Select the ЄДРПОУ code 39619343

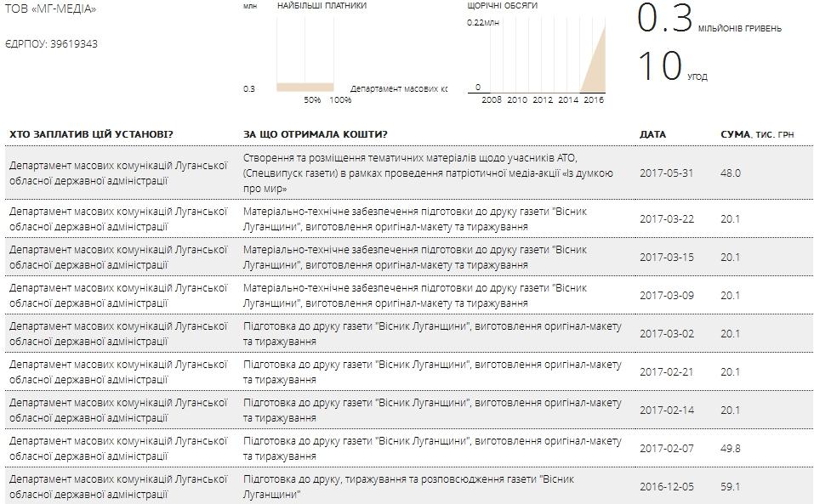[71, 43]
